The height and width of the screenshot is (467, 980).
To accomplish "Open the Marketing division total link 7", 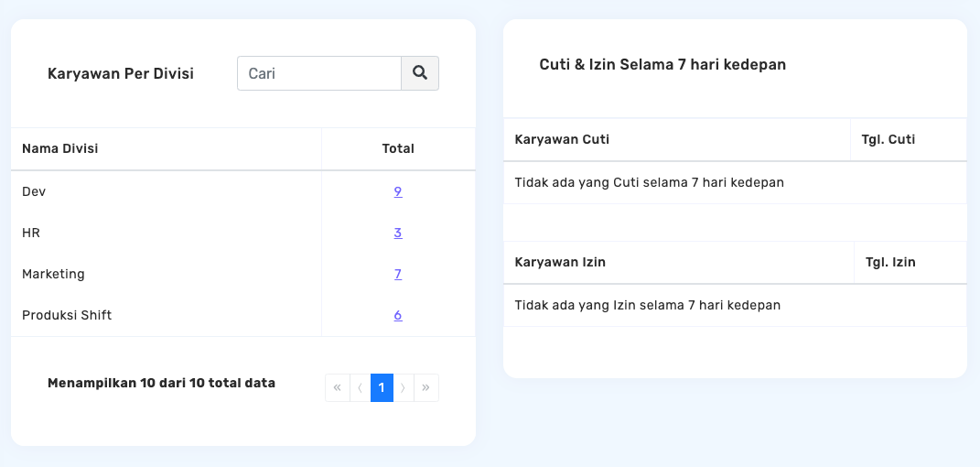I will 398,274.
